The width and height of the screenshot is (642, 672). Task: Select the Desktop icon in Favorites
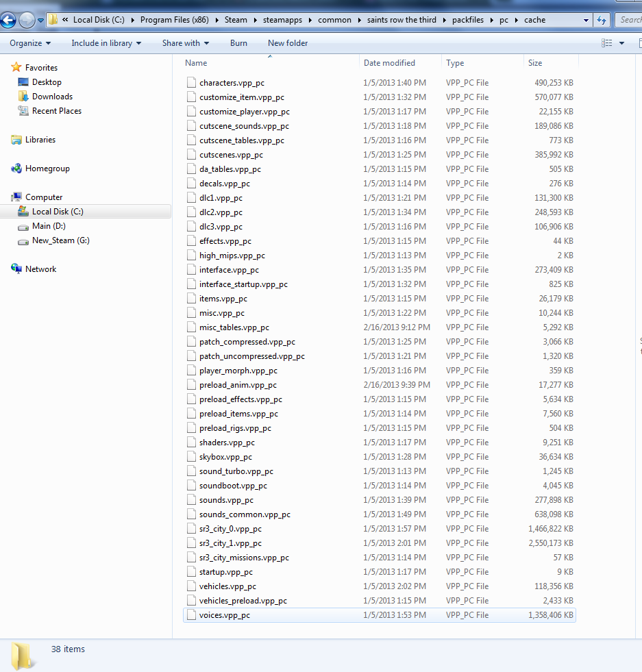(23, 82)
